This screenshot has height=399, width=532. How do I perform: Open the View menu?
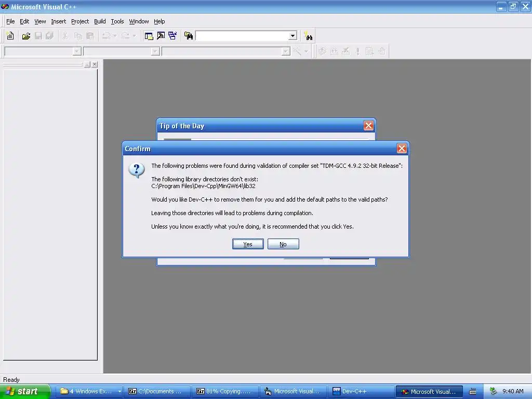(40, 21)
